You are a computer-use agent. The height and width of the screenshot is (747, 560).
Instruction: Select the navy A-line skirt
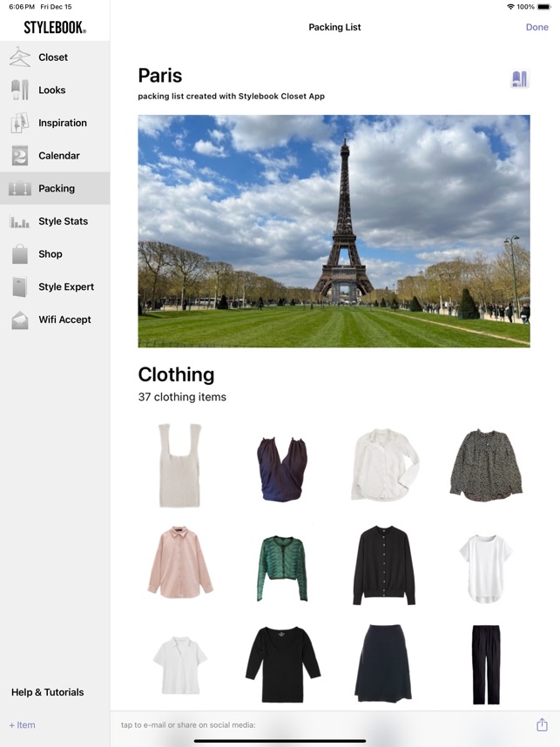click(x=383, y=663)
